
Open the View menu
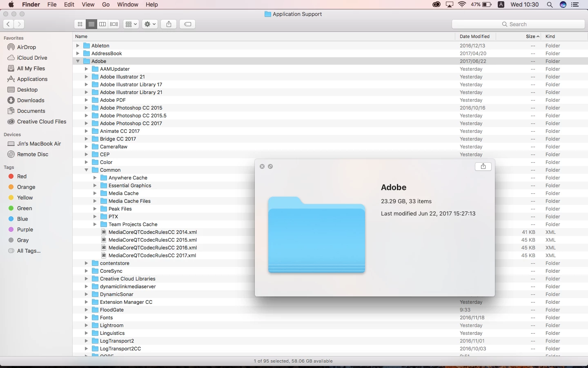[88, 4]
